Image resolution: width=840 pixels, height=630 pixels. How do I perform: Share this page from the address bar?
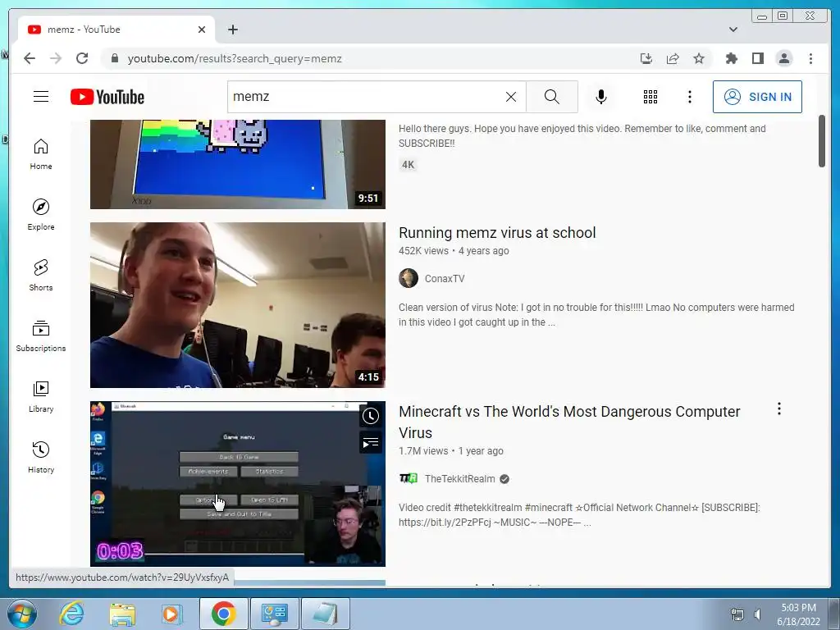point(673,58)
